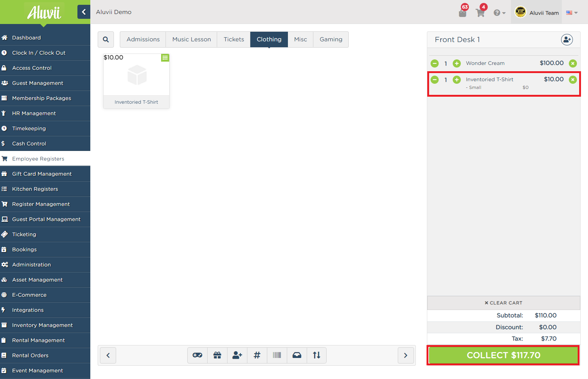
Task: Open Rental Management in the sidebar
Action: (x=45, y=340)
